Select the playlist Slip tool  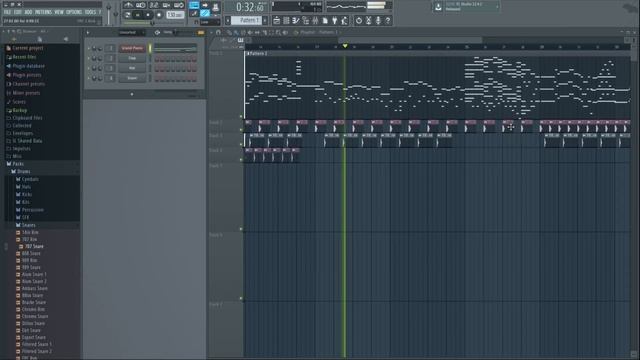pyautogui.click(x=257, y=32)
